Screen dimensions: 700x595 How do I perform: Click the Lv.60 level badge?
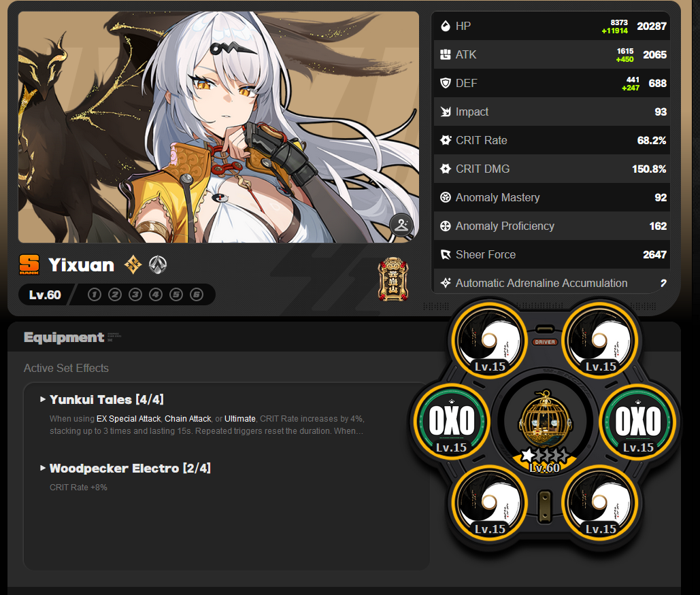point(45,294)
